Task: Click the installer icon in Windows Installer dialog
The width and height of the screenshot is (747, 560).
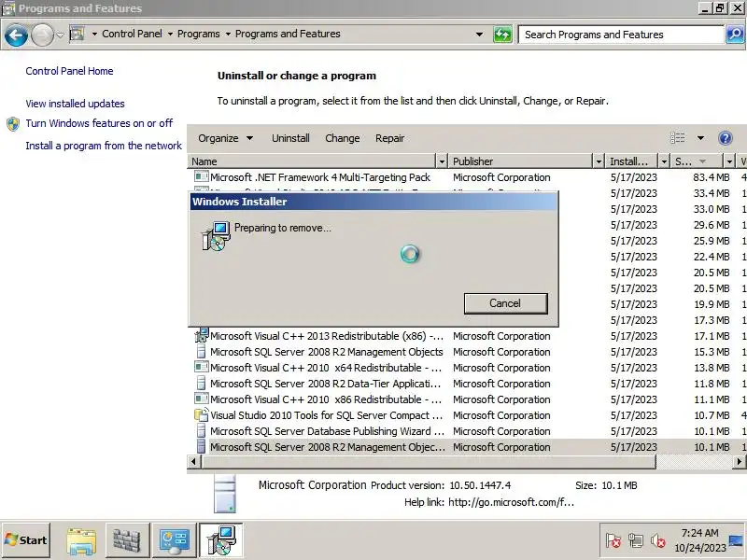Action: (x=216, y=236)
